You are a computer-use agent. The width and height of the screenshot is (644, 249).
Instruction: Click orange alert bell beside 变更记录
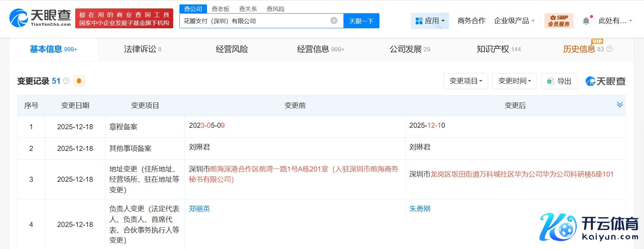point(79,81)
